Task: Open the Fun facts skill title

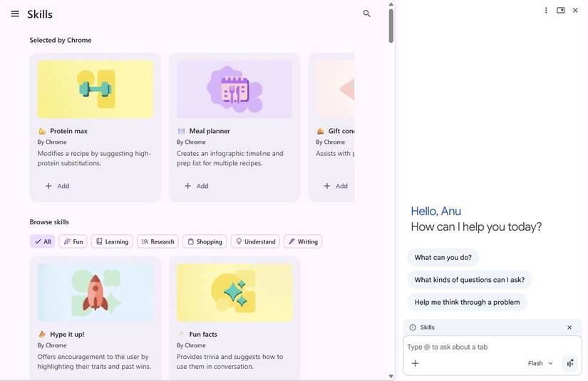Action: [x=203, y=334]
